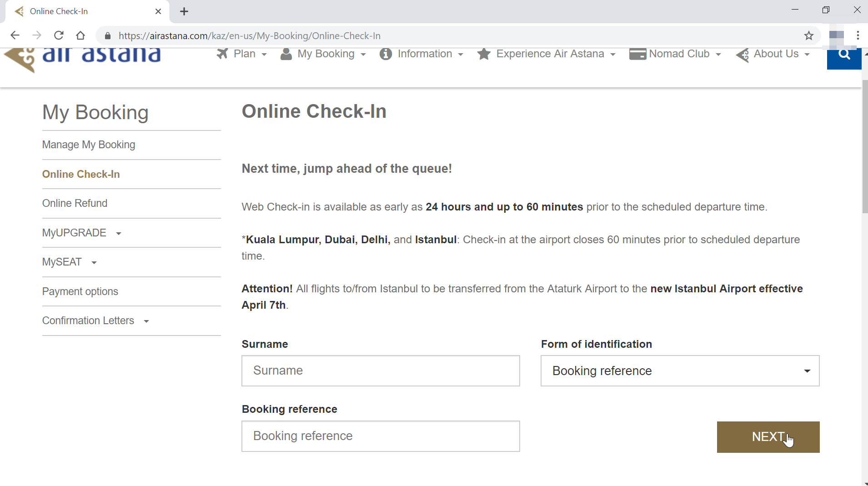Click the airplane Plan icon
This screenshot has height=486, width=868.
222,54
